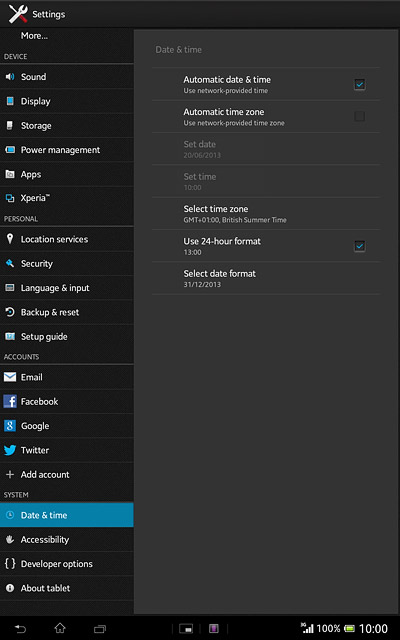This screenshot has height=640, width=400.
Task: Open Display settings icon
Action: 10,101
